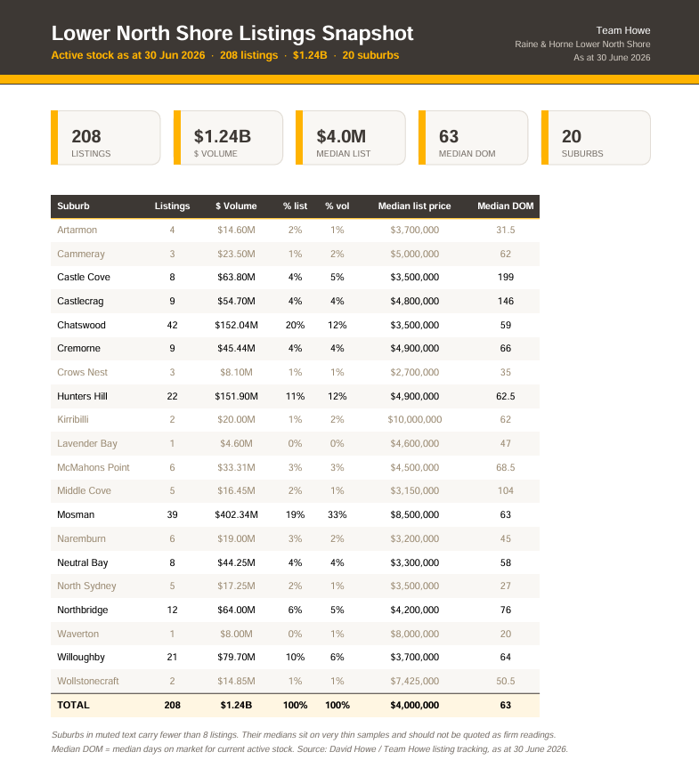Select the 20 Suburbs summary card
The image size is (699, 784).
pos(596,138)
